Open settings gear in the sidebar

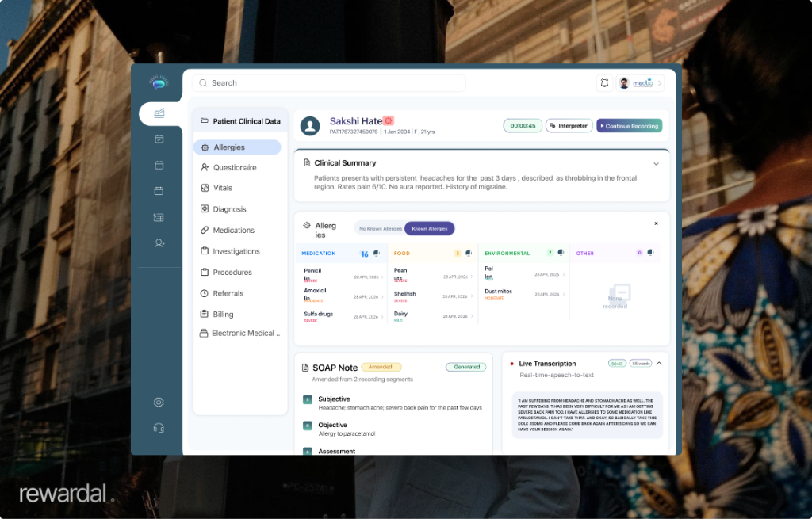point(159,402)
